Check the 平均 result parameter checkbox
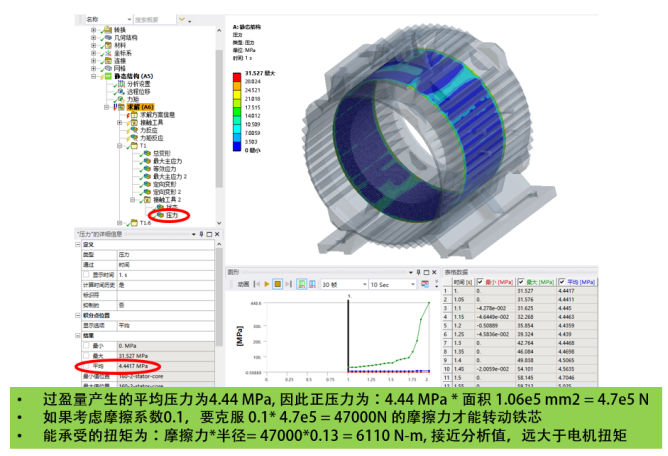 click(x=86, y=366)
